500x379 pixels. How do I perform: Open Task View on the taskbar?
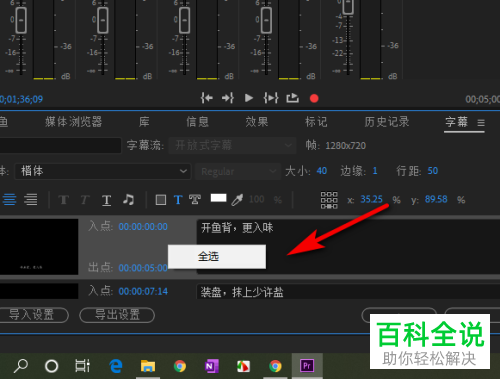82,366
